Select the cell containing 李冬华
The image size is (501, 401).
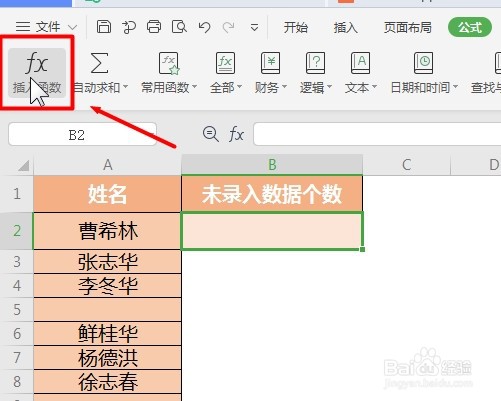tap(107, 286)
